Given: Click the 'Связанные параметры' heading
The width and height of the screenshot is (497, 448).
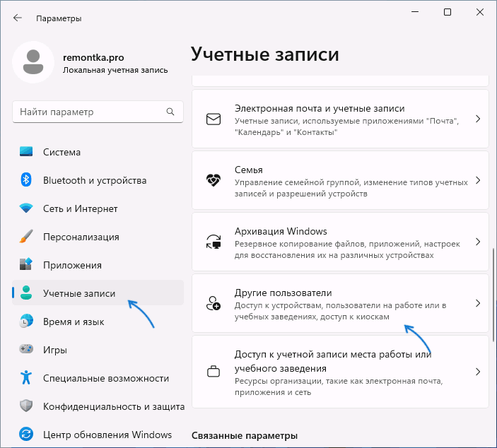Looking at the screenshot, I should coord(245,435).
